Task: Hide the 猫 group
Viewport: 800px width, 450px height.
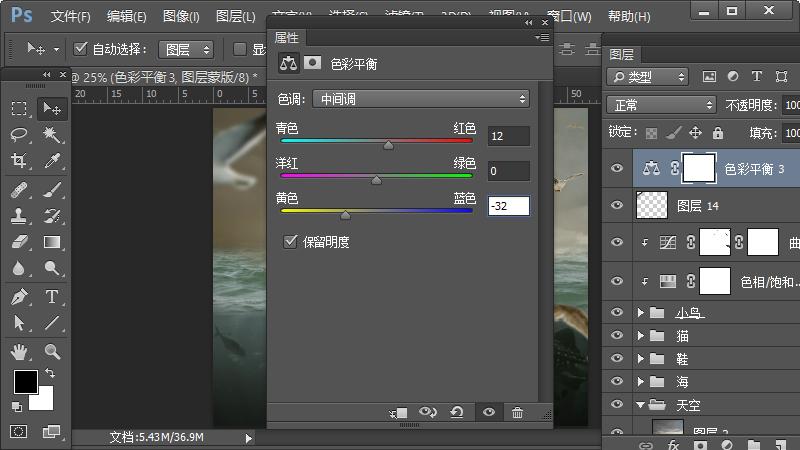Action: pos(617,335)
